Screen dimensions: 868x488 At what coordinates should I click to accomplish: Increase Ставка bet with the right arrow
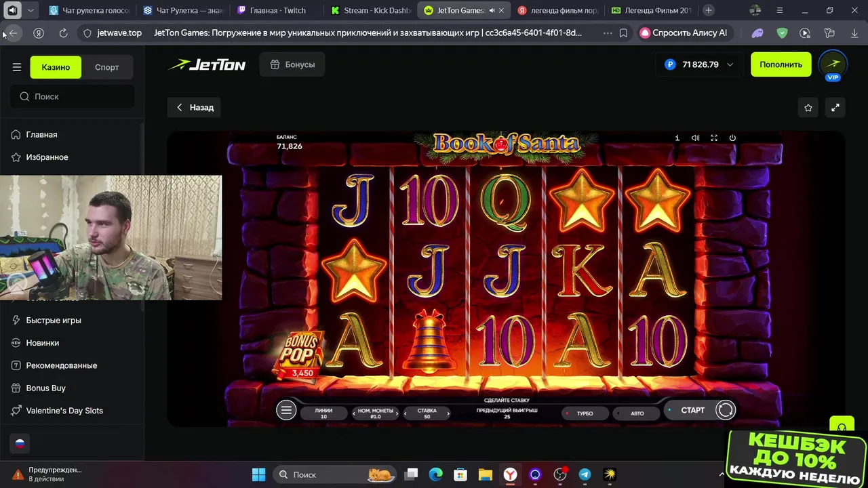[x=448, y=413]
